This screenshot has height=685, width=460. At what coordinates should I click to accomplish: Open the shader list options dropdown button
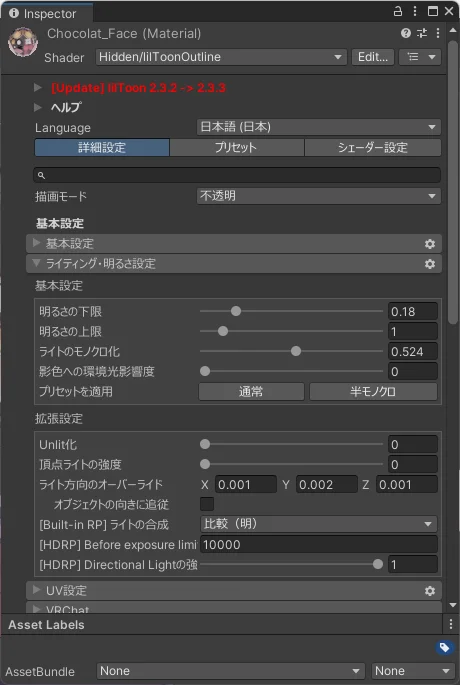[x=420, y=57]
